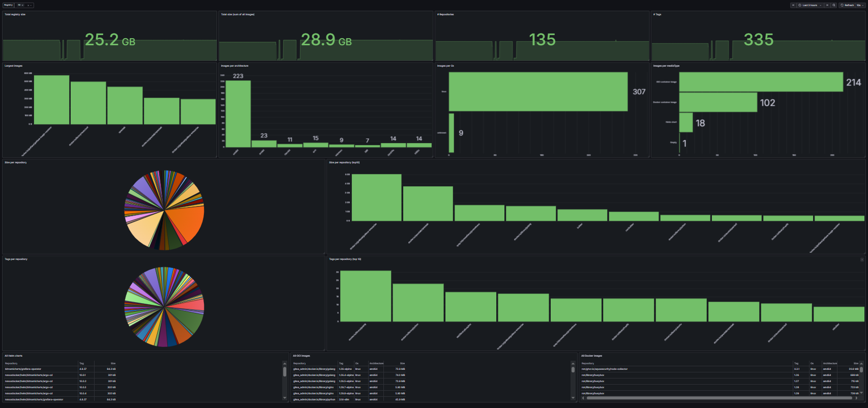The height and width of the screenshot is (408, 868).
Task: Click aquasecurity/node-collector row in Docker images
Action: [720, 369]
